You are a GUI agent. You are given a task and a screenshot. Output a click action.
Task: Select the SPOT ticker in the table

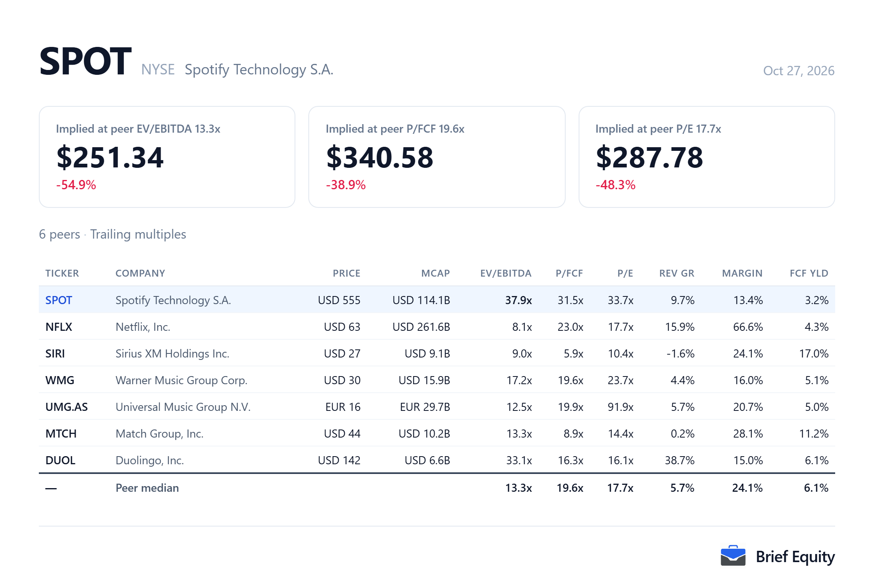(x=59, y=300)
